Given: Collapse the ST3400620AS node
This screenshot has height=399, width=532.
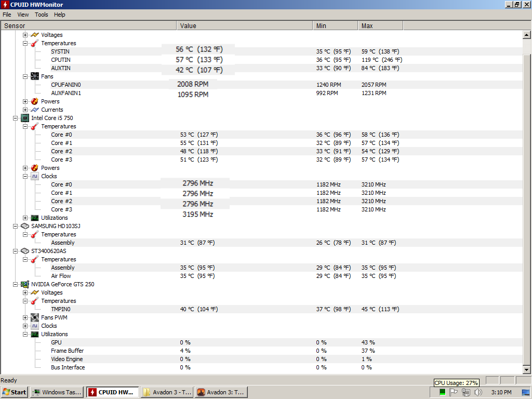Looking at the screenshot, I should 15,251.
